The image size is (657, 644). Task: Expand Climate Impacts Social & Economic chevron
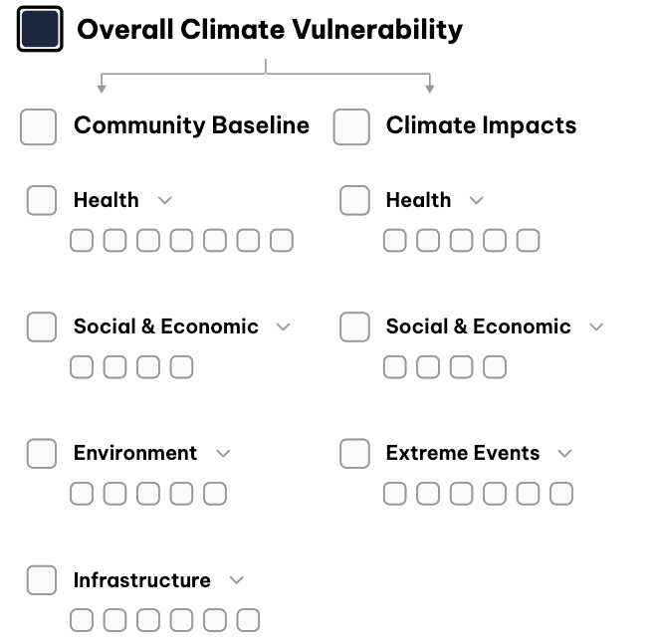coord(596,326)
